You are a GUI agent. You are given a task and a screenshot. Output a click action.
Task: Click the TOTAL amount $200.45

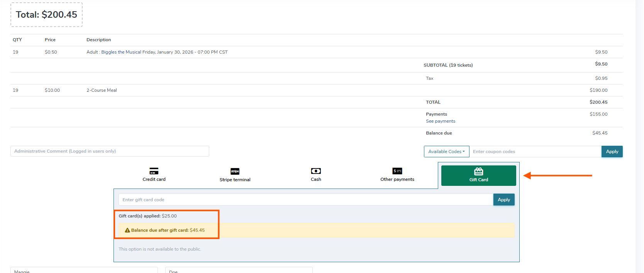tap(598, 102)
